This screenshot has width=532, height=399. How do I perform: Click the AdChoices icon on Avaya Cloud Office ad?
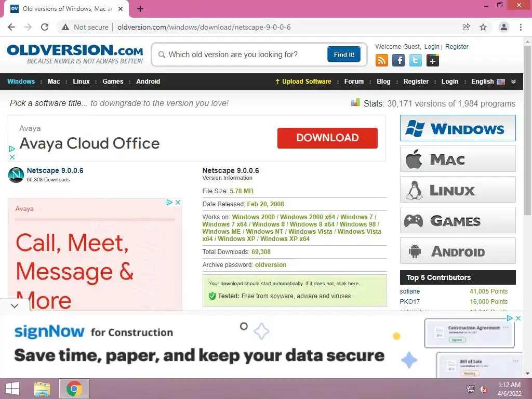tap(12, 149)
